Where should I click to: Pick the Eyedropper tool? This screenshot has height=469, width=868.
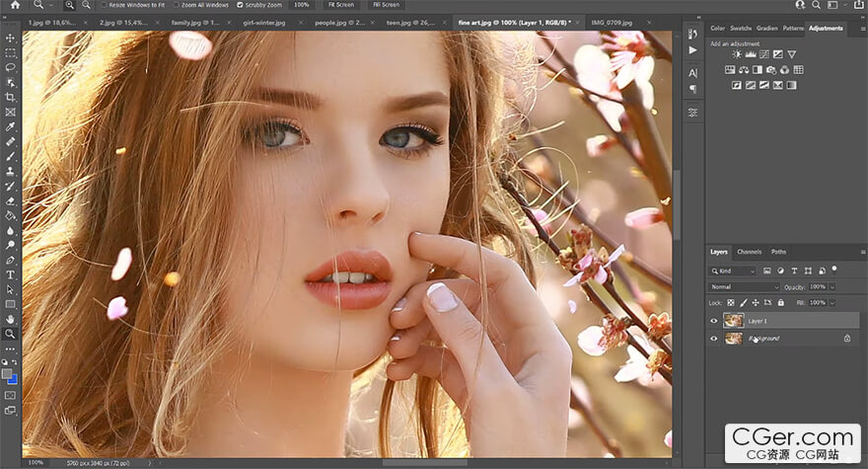tap(10, 127)
